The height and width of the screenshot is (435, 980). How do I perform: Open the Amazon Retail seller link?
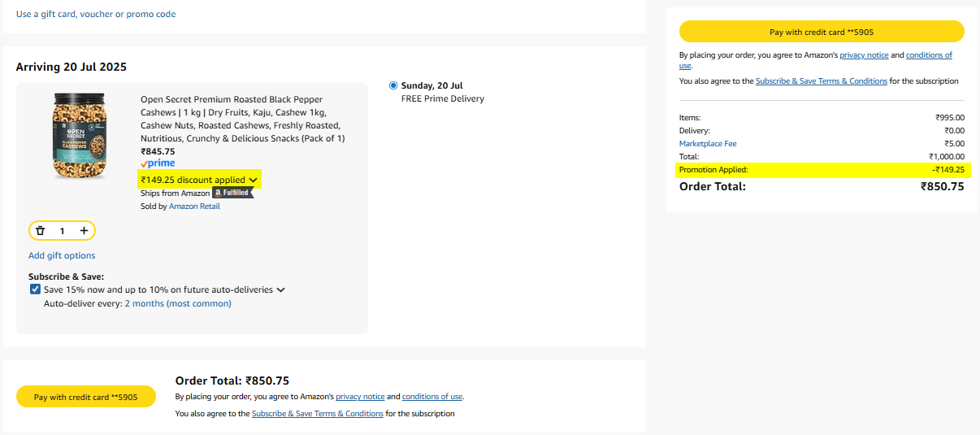pos(194,206)
